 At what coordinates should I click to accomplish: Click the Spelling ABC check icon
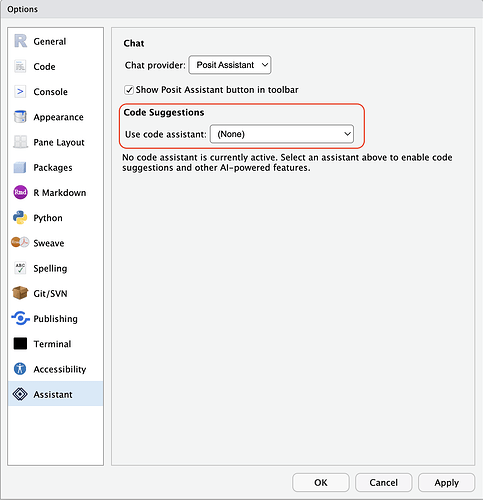[20, 268]
